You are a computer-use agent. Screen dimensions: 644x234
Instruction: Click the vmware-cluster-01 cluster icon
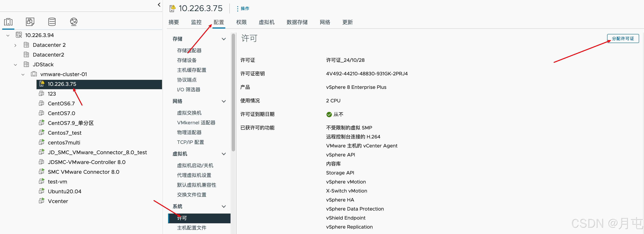34,74
